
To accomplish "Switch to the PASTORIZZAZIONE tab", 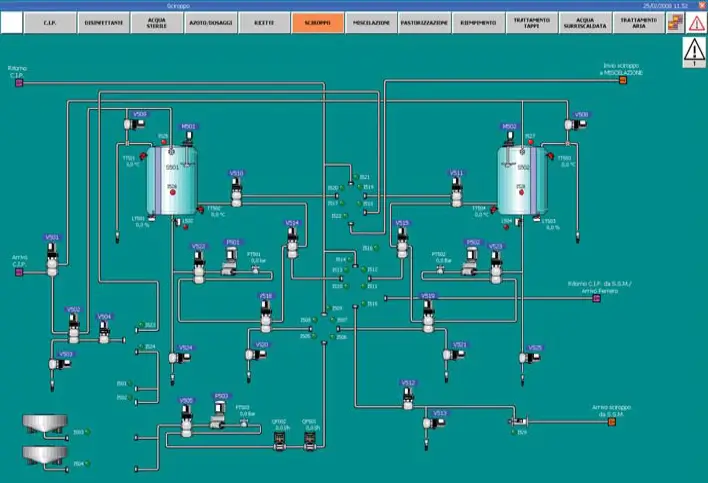I will click(x=425, y=21).
